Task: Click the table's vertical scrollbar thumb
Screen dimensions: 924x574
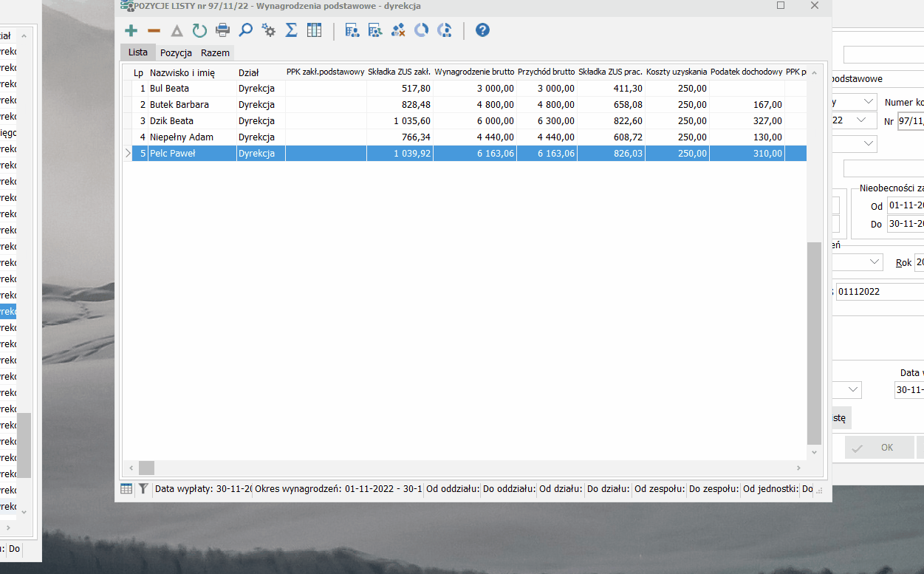Action: (x=814, y=343)
